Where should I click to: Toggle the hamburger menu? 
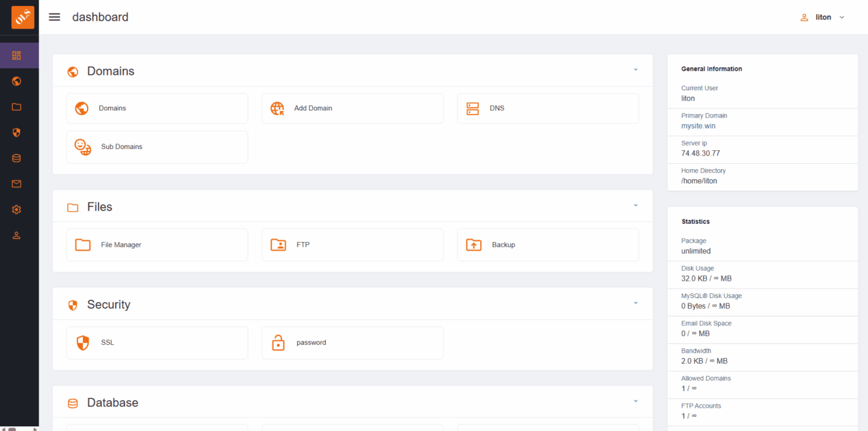(x=54, y=17)
